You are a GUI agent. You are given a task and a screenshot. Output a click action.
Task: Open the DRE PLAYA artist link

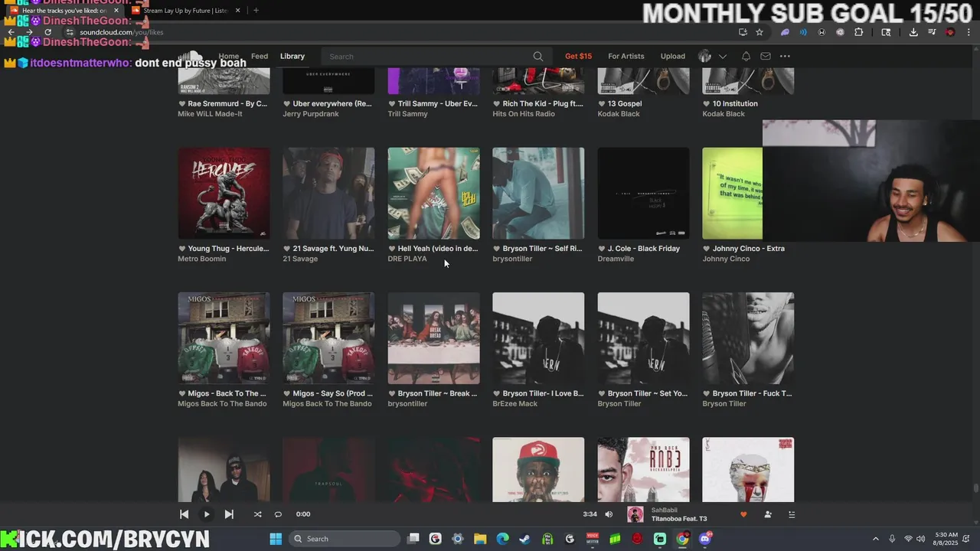(x=407, y=259)
